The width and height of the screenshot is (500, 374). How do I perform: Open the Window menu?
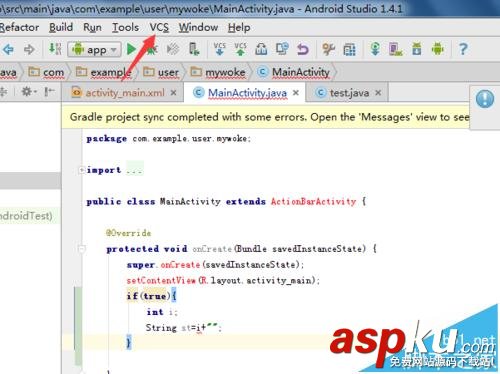198,27
